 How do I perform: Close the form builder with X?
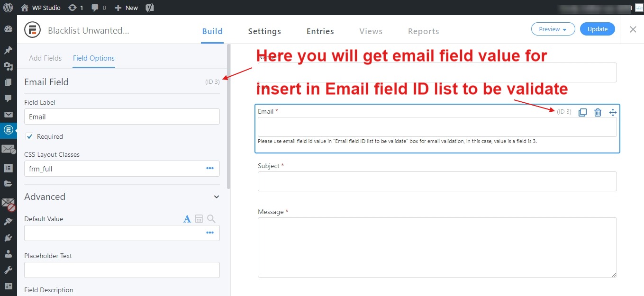coord(633,29)
